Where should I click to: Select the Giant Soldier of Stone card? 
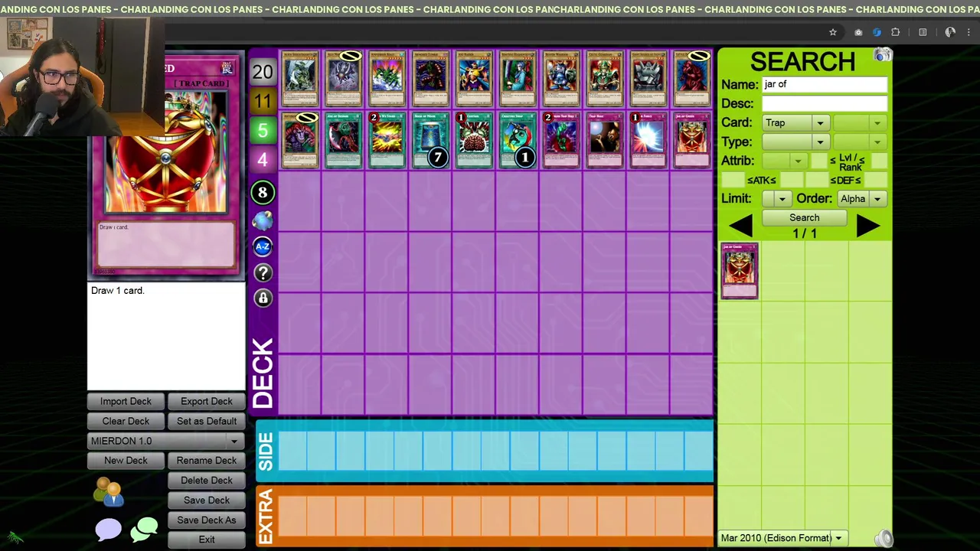click(x=648, y=79)
